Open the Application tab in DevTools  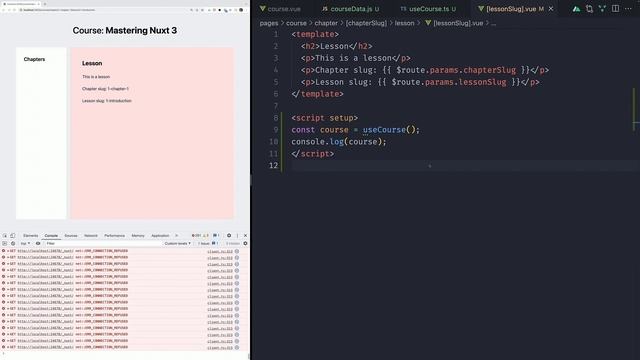160,236
